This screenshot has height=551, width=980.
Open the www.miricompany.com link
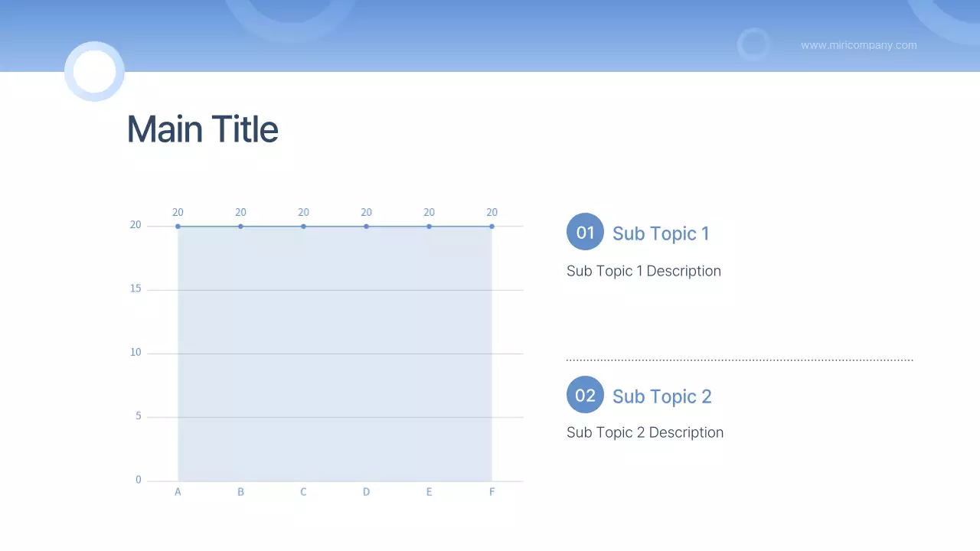[858, 45]
